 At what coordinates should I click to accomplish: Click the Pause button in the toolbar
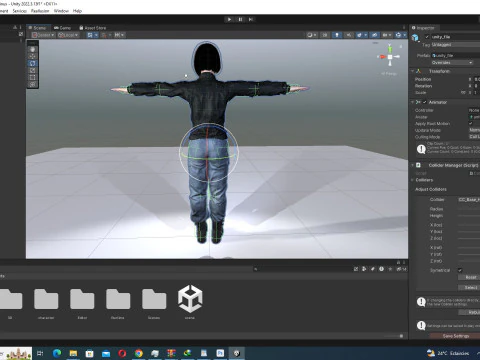pyautogui.click(x=240, y=19)
